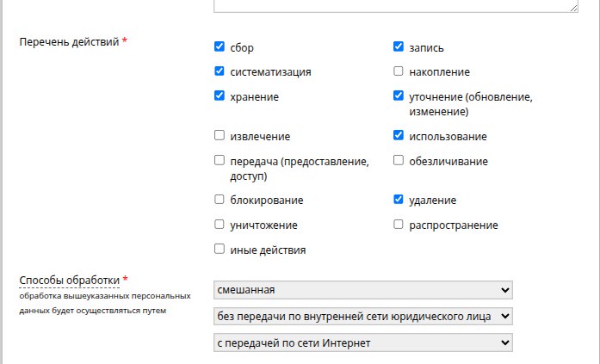Screen dimensions: 600x364
Task: Click the textarea resize handle corner
Action: [x=573, y=8]
